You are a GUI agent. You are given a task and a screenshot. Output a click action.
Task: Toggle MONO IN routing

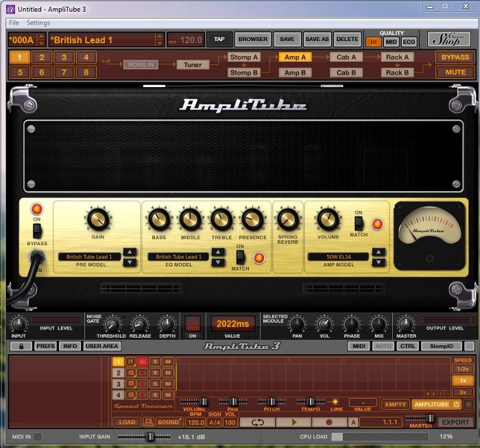coord(141,64)
